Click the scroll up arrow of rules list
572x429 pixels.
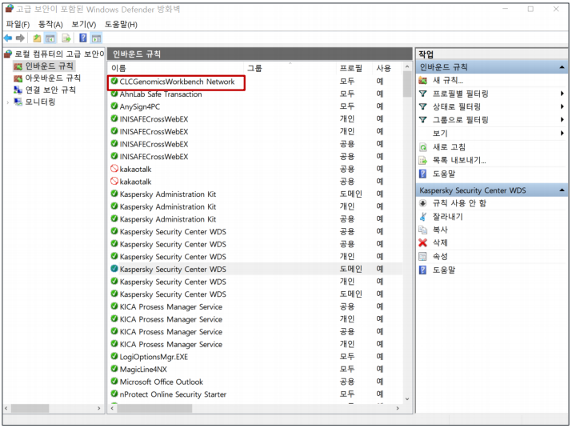pos(407,67)
